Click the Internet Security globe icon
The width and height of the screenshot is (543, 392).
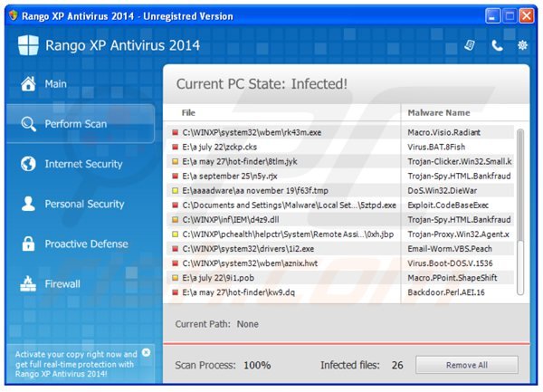(x=28, y=164)
